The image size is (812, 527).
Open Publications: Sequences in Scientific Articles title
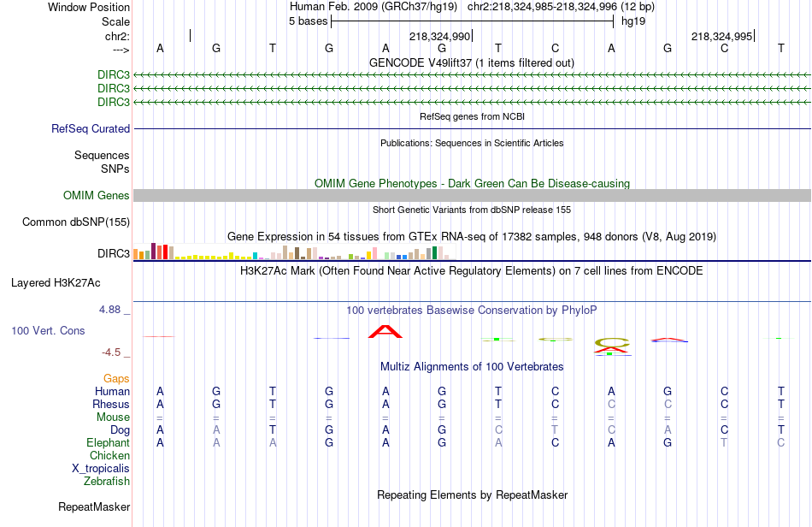coord(472,143)
